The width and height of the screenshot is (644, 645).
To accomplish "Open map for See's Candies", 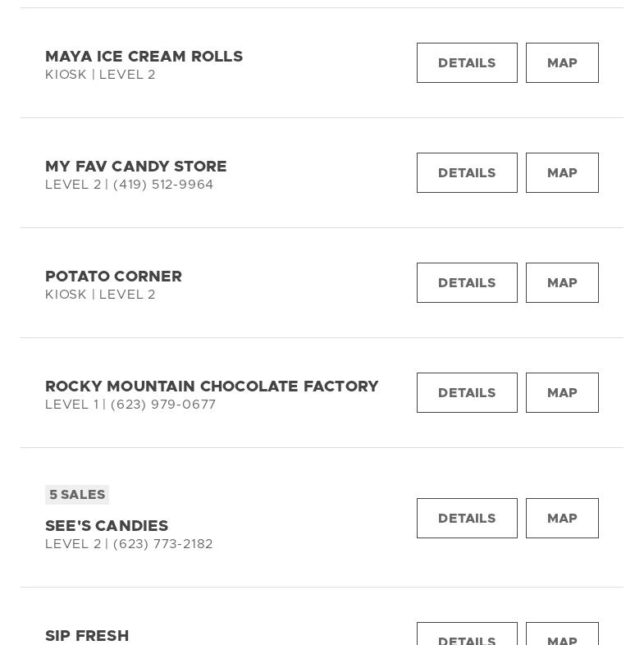I will [562, 519].
